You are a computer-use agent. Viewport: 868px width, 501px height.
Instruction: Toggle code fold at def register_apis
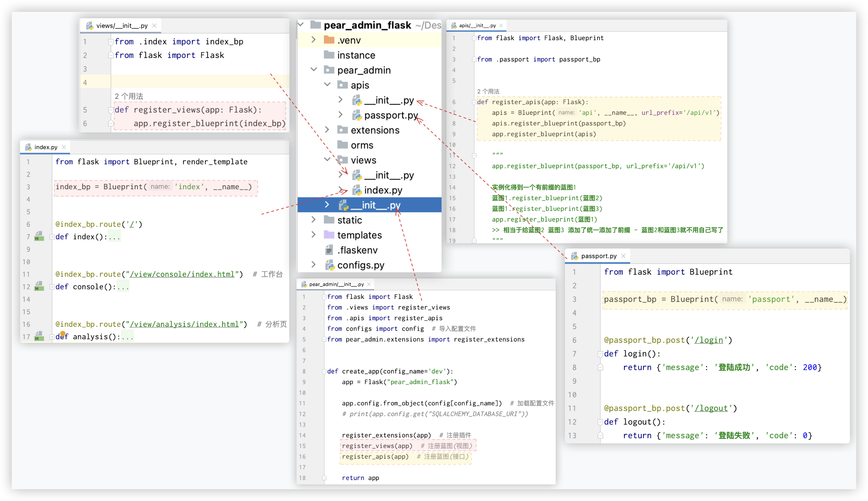(x=474, y=102)
